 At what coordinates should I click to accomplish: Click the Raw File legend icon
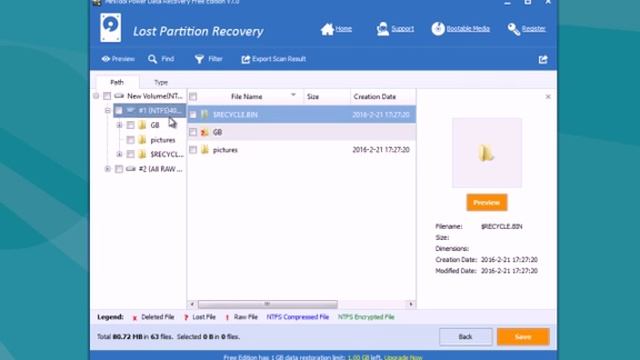tap(227, 318)
